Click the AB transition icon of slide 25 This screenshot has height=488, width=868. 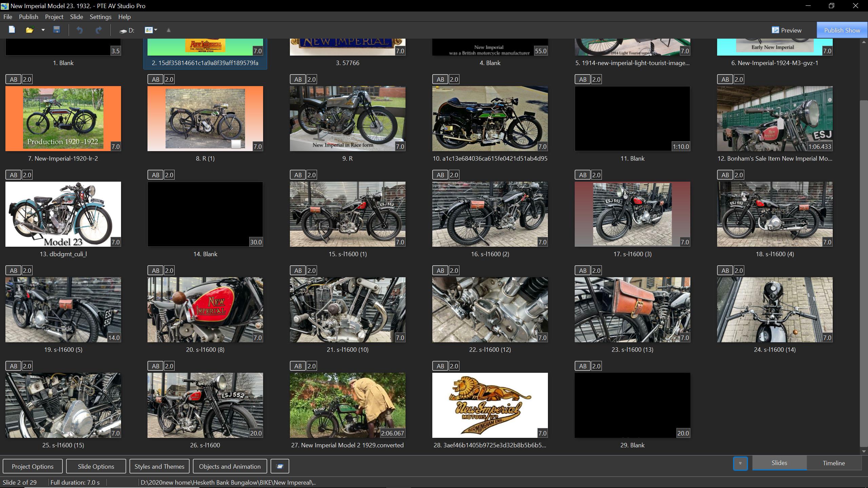click(14, 366)
